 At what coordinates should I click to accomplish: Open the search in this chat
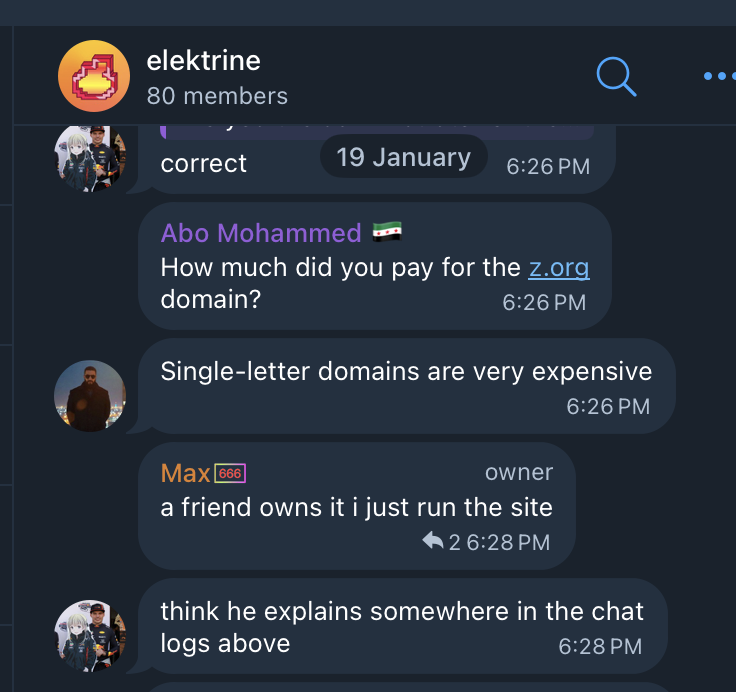pyautogui.click(x=616, y=76)
